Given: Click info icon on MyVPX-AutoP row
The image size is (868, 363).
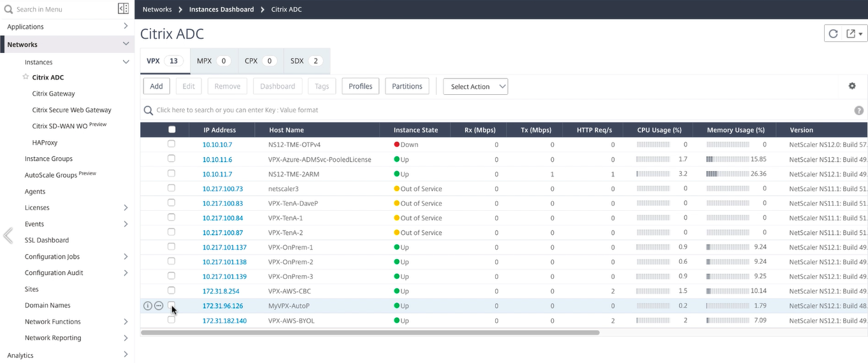Looking at the screenshot, I should click(x=148, y=306).
